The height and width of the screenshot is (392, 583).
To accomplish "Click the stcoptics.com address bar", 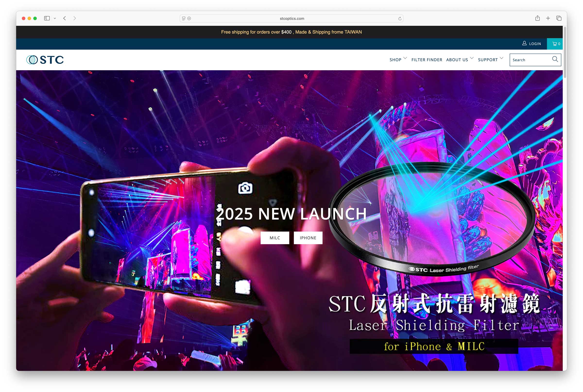I will [x=291, y=18].
